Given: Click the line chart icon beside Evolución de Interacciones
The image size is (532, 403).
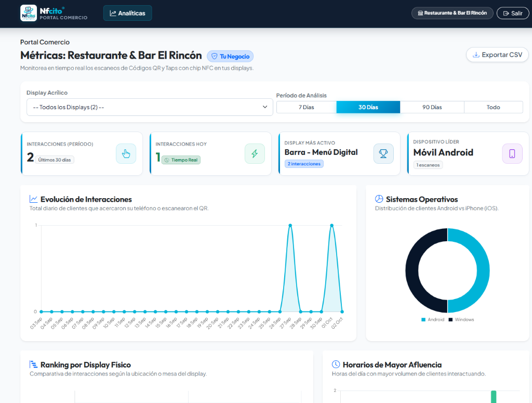Looking at the screenshot, I should (x=33, y=199).
